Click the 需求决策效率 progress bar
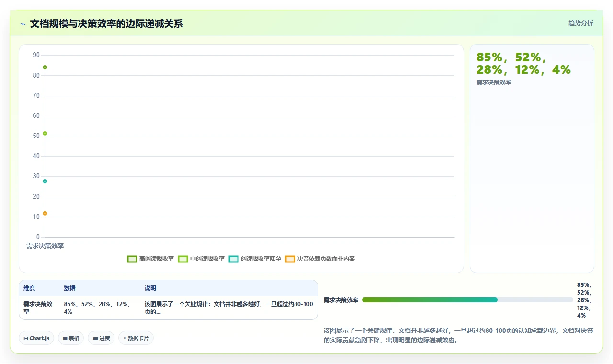 click(x=467, y=300)
